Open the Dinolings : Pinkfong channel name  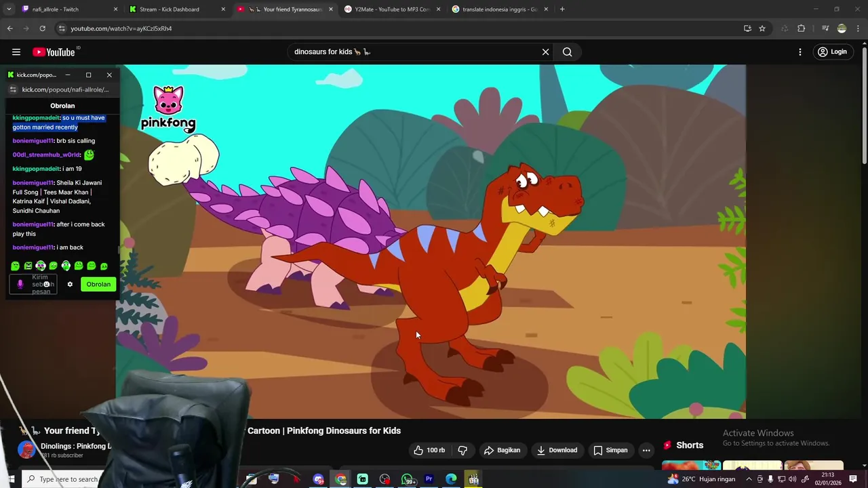point(76,446)
